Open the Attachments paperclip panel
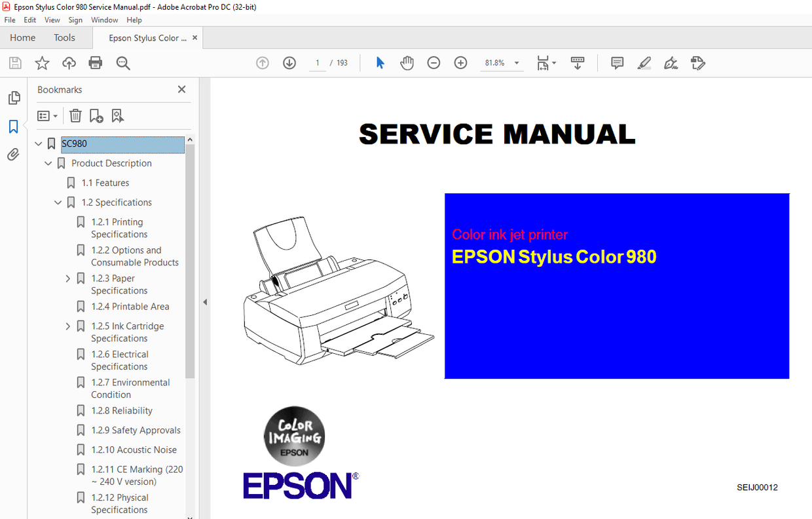 (x=13, y=155)
